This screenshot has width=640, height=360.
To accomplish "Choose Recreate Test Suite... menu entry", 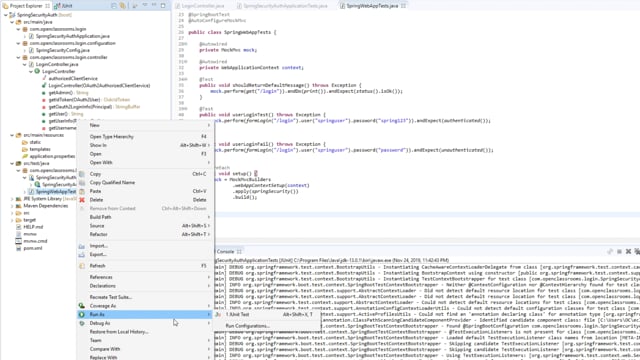I will click(x=145, y=297).
